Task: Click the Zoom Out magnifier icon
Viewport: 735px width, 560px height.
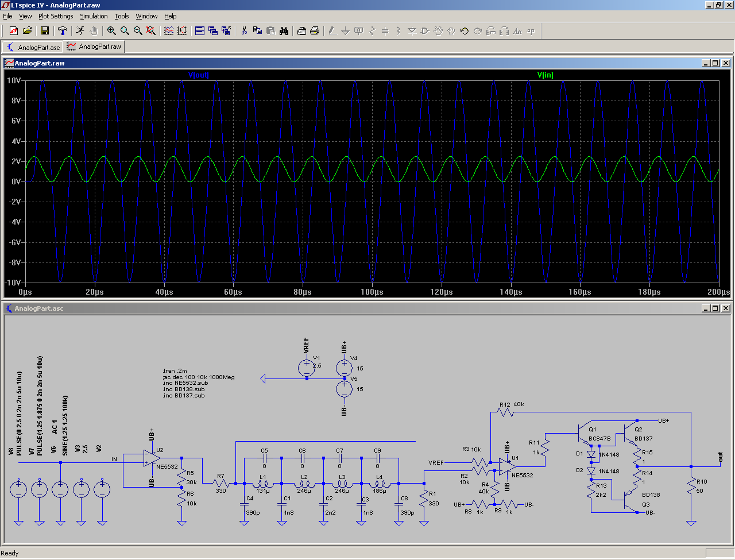Action: [138, 30]
